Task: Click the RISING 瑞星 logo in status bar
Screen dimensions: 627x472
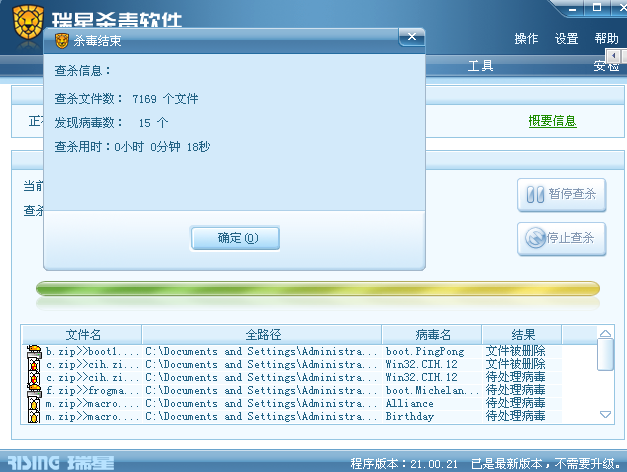Action: pyautogui.click(x=61, y=463)
